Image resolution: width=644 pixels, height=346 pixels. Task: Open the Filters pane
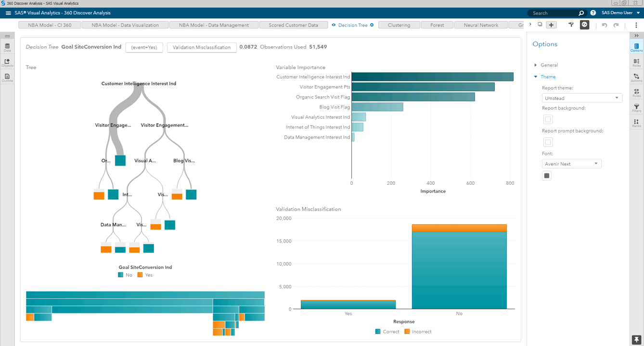(x=636, y=108)
